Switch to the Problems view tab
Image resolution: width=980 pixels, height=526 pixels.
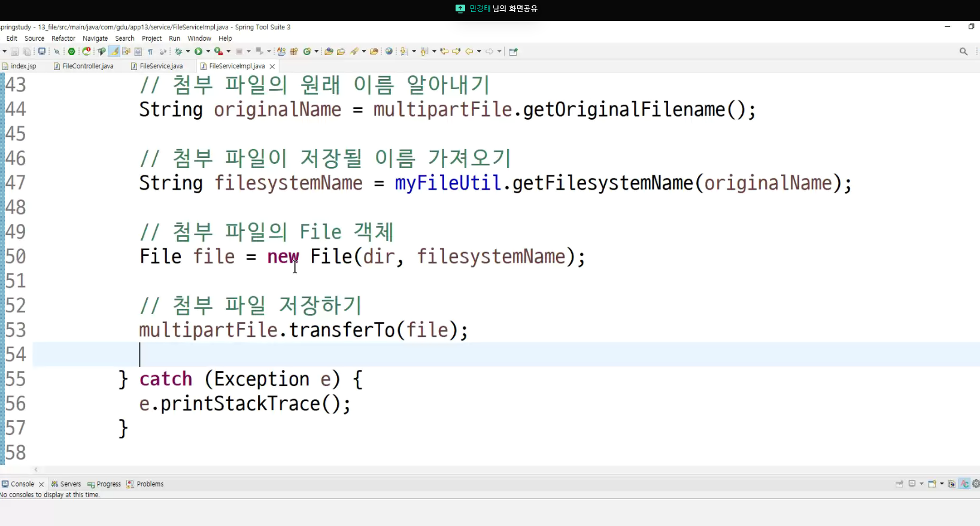point(145,484)
